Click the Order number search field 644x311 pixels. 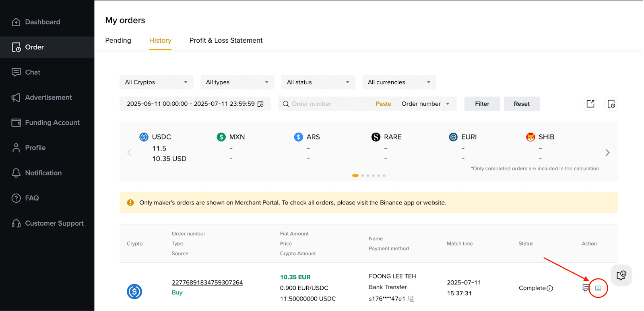pos(331,104)
